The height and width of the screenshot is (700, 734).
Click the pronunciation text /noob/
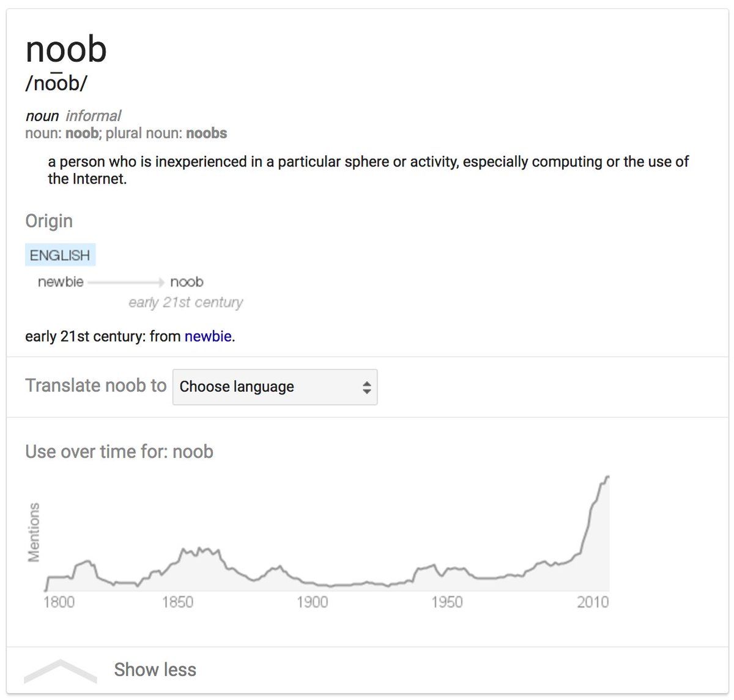tap(56, 83)
